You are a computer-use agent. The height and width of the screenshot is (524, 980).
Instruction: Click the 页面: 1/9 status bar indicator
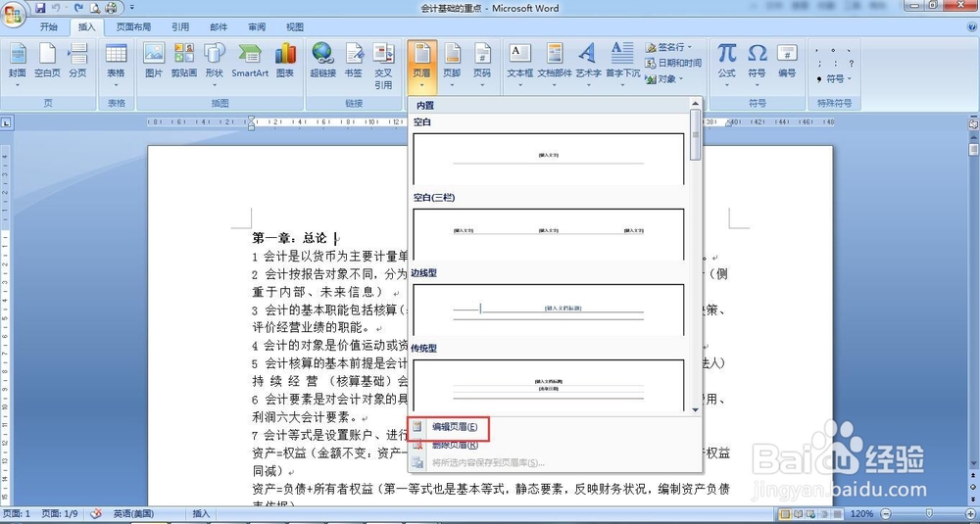click(x=60, y=513)
